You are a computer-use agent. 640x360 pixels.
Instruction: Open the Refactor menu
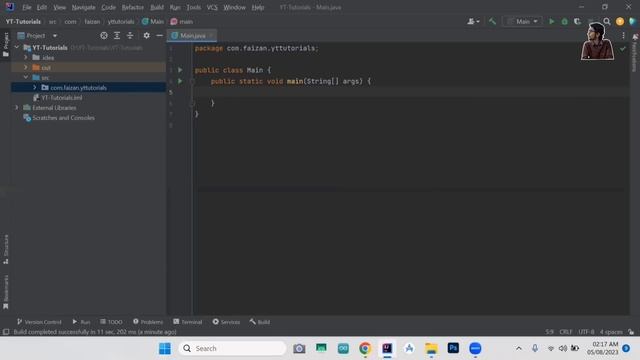coord(133,7)
